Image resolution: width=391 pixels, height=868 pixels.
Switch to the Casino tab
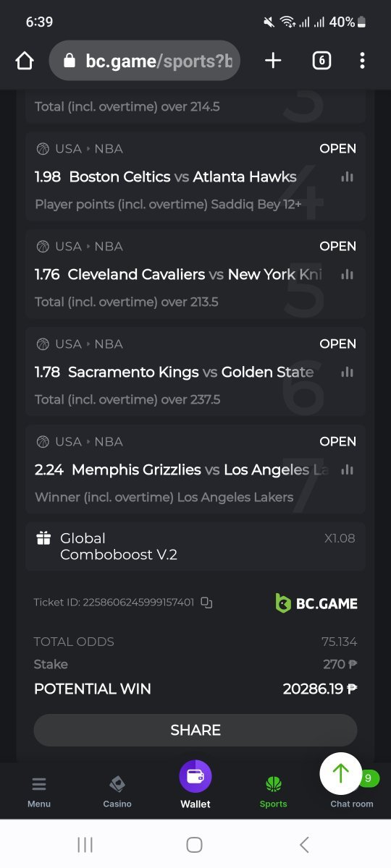click(117, 791)
